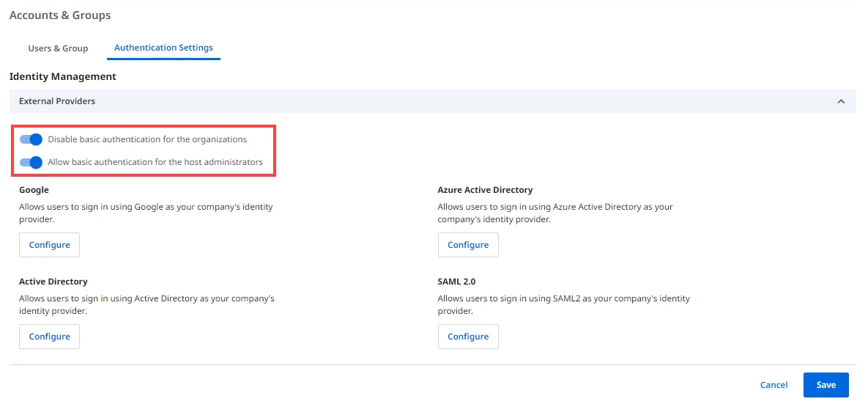The image size is (868, 407).
Task: Configure the Azure Active Directory provider
Action: coord(468,245)
